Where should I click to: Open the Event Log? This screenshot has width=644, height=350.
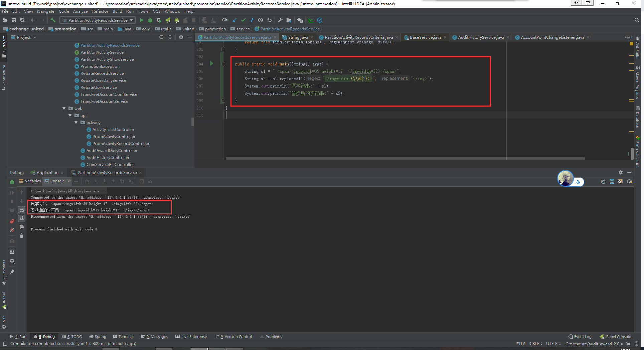click(x=580, y=337)
